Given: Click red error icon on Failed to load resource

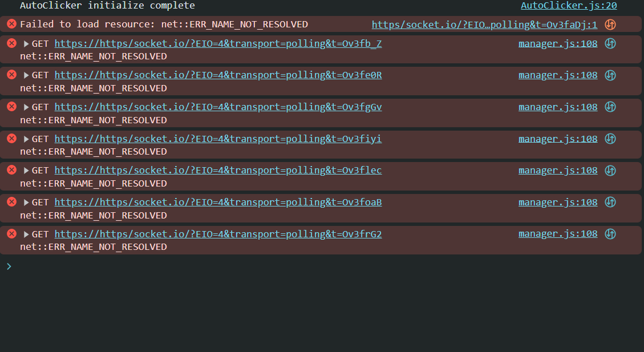Looking at the screenshot, I should click(11, 24).
